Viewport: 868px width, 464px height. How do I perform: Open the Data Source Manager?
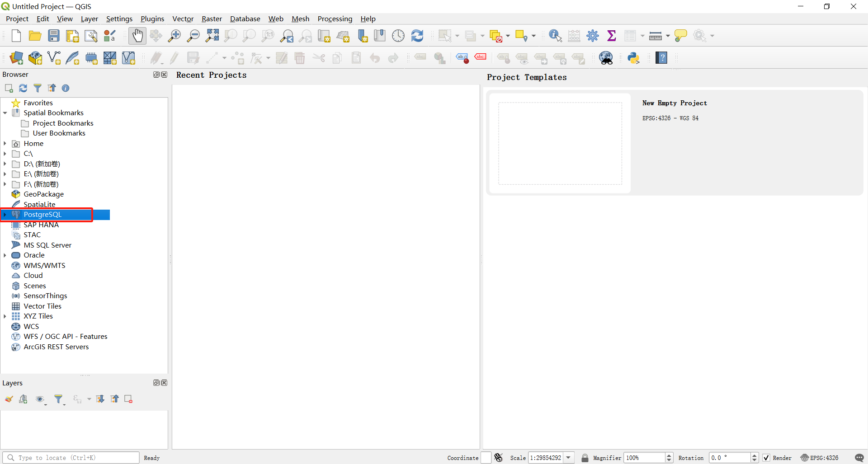(16, 58)
